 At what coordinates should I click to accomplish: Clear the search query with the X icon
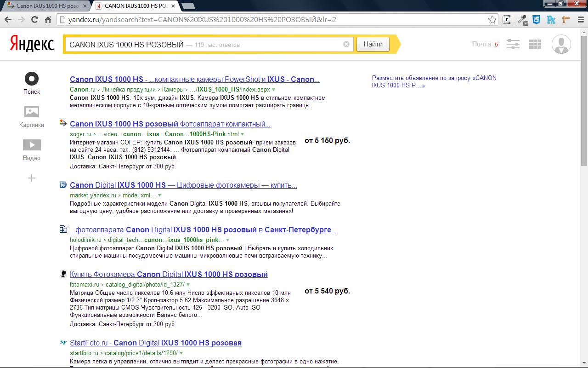pos(346,44)
